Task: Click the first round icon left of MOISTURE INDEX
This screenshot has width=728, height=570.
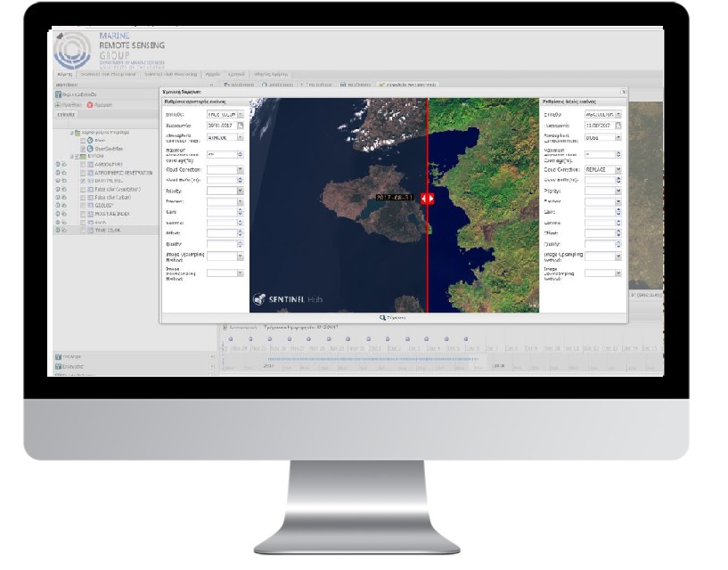Action: tap(58, 214)
